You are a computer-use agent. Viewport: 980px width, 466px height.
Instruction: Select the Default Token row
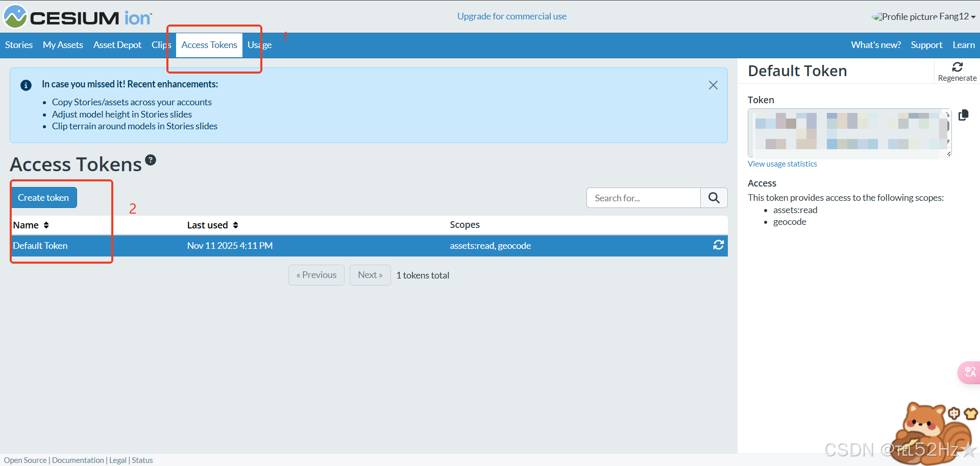[x=40, y=246]
